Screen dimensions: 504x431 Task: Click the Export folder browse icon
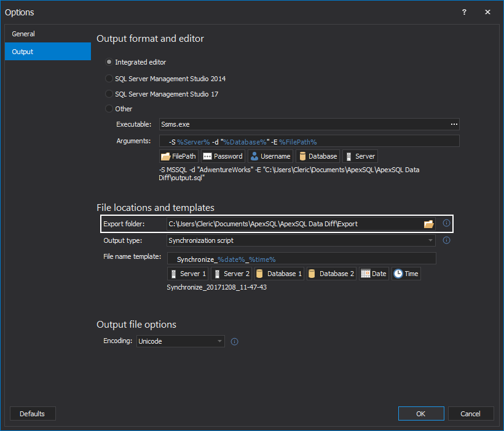point(428,224)
